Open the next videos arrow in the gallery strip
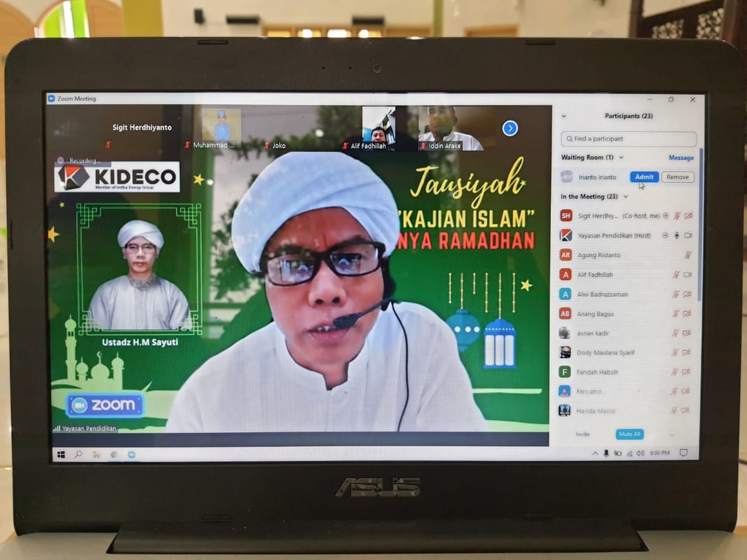Image resolution: width=747 pixels, height=560 pixels. 510,128
